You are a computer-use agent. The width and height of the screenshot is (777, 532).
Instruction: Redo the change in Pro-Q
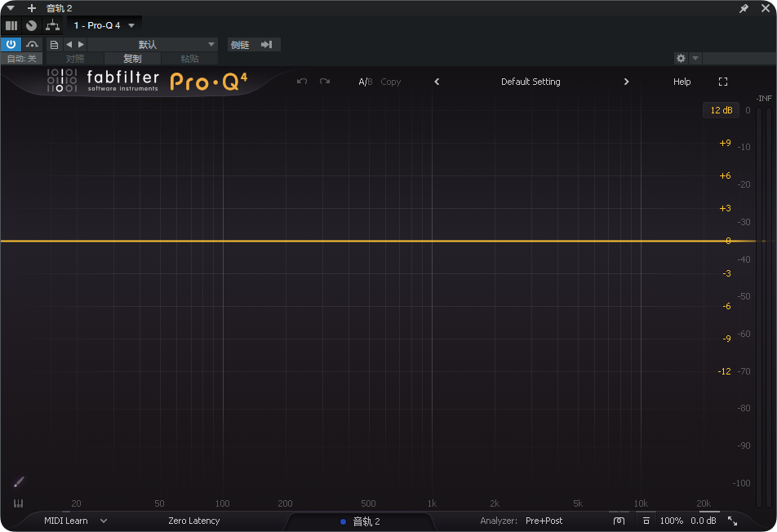[325, 82]
